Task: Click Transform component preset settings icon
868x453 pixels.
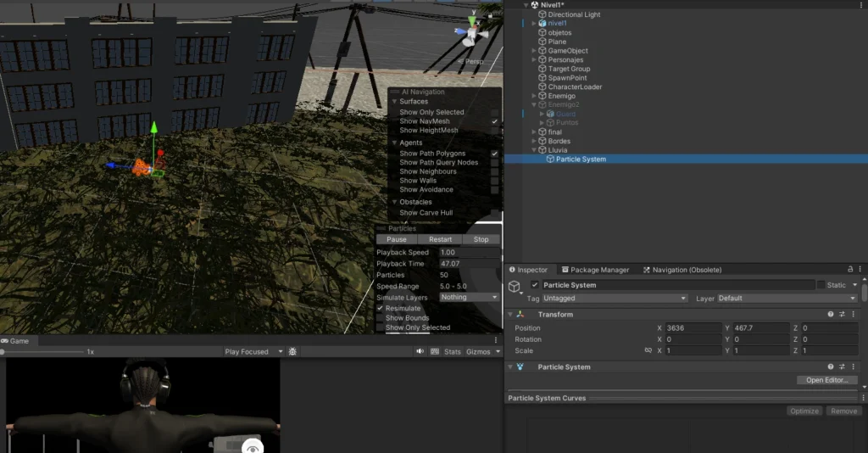Action: coord(843,315)
